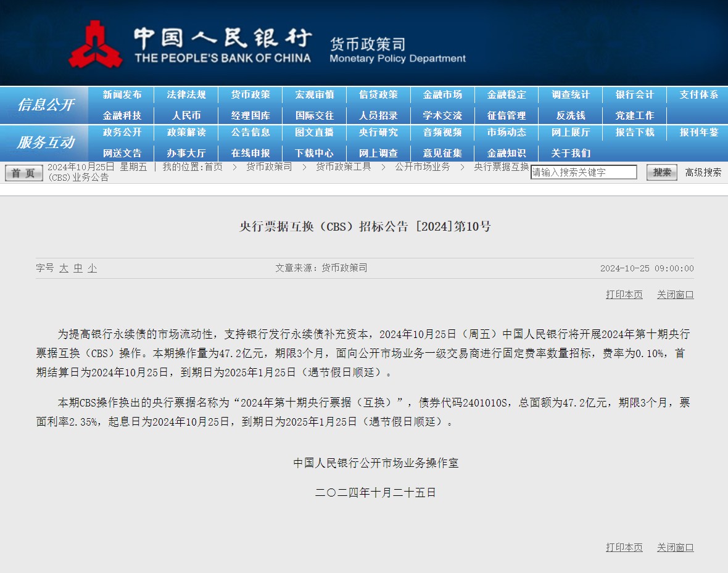Open 政务公开 in service menu
728x573 pixels.
[x=122, y=133]
